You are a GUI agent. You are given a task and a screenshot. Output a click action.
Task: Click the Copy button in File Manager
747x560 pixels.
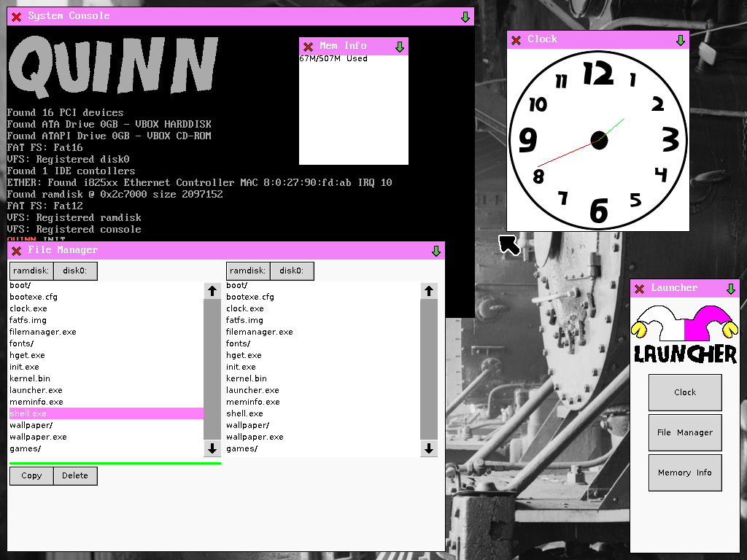click(31, 475)
